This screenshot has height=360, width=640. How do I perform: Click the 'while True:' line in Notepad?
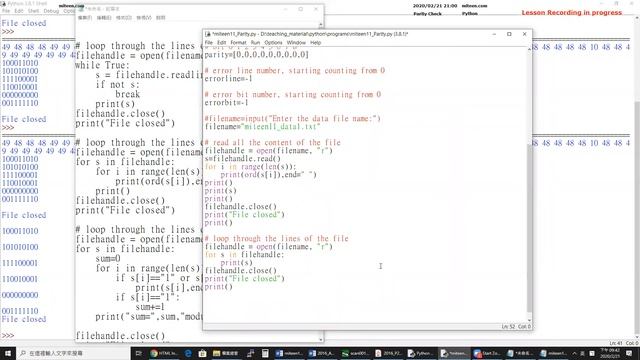coord(102,65)
